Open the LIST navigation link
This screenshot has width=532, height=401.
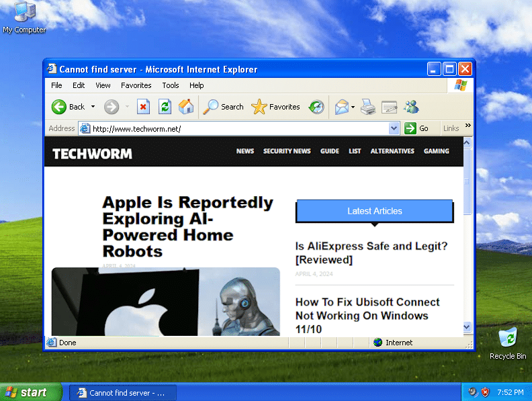point(355,151)
